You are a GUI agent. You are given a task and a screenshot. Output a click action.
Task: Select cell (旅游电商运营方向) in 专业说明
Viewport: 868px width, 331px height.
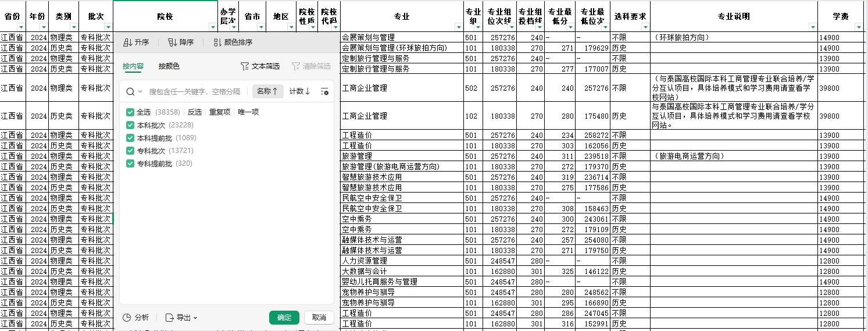[x=734, y=156]
